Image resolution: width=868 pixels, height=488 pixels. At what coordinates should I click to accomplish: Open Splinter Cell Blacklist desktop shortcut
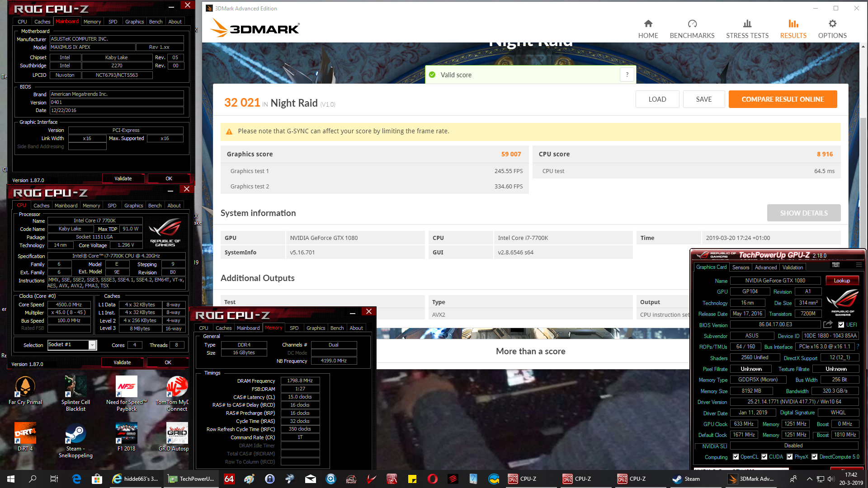coord(75,393)
